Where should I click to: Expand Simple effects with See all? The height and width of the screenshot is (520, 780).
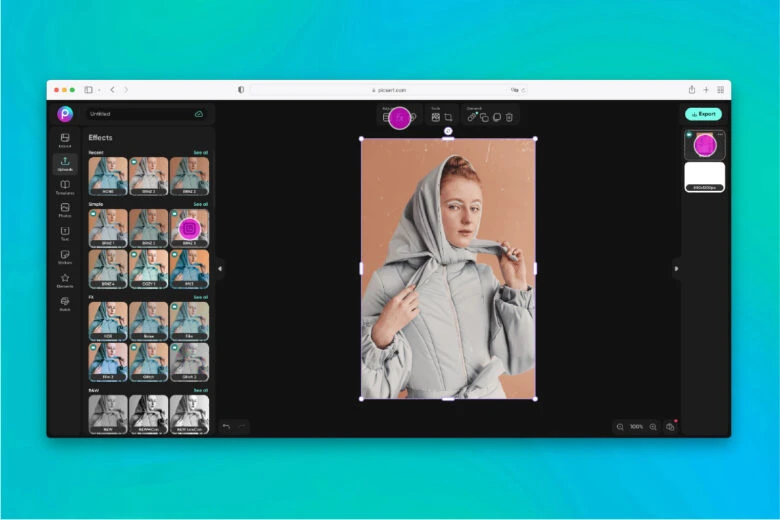click(200, 204)
